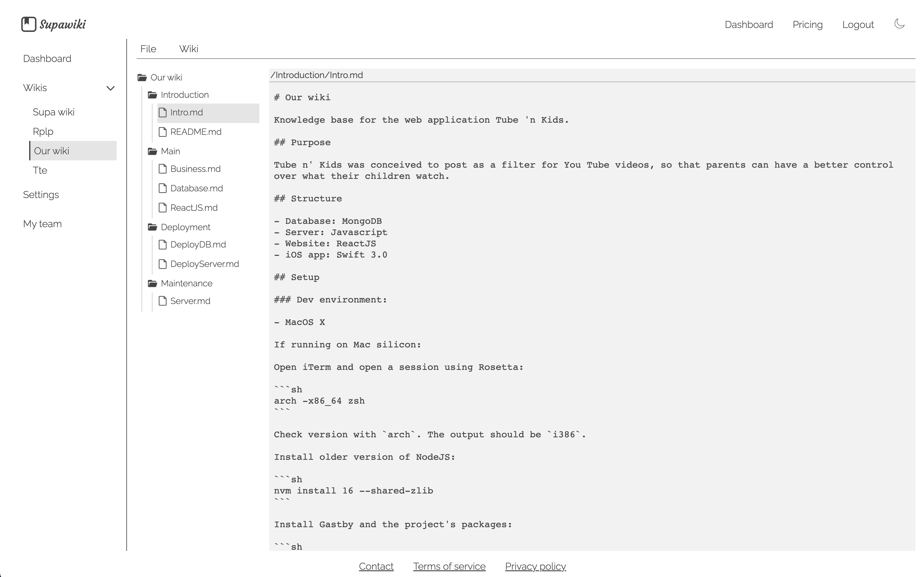Click the DeployDB.md file icon
Viewport: 924px width, 577px height.
pos(163,244)
